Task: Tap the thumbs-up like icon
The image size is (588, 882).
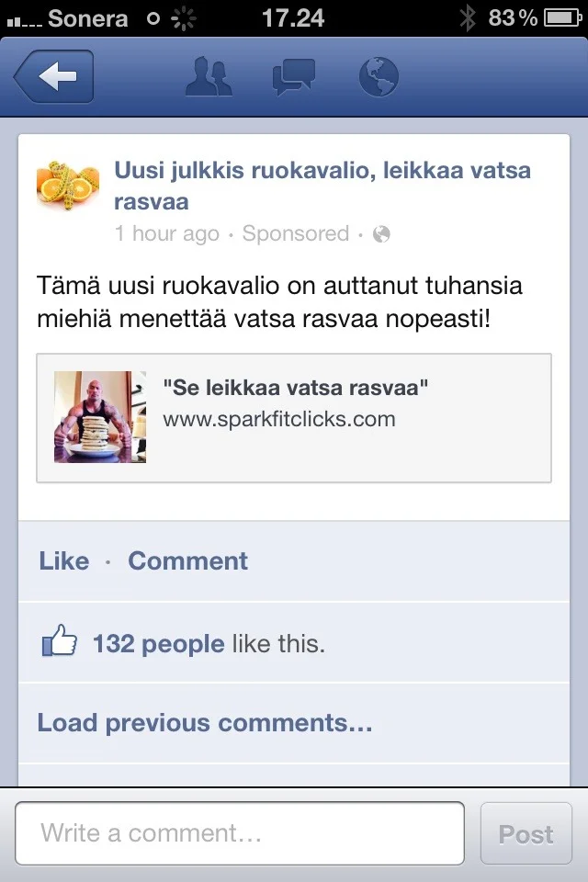Action: (59, 640)
